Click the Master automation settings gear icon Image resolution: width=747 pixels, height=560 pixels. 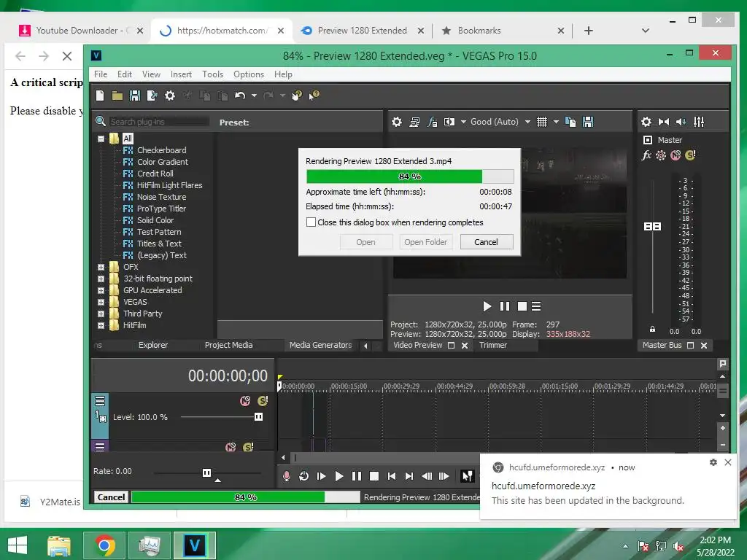pos(661,155)
